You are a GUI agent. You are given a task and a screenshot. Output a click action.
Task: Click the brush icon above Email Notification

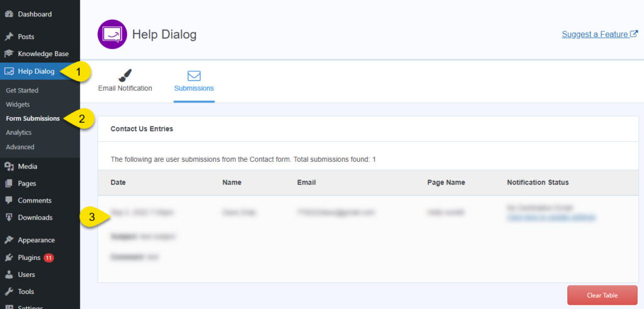[125, 76]
